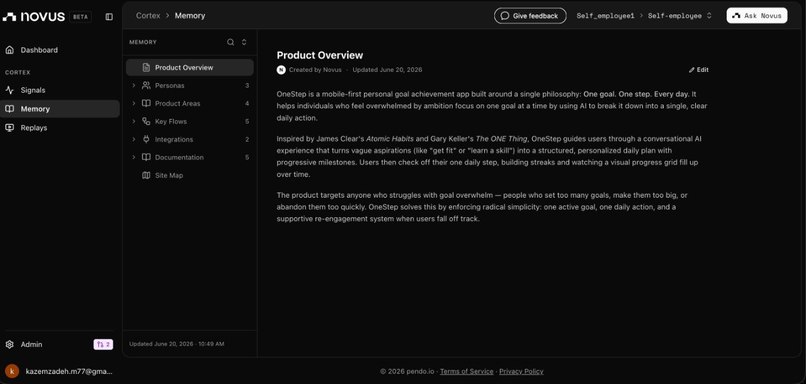The image size is (806, 384).
Task: Select the Memory book icon in sidebar
Action: click(10, 109)
